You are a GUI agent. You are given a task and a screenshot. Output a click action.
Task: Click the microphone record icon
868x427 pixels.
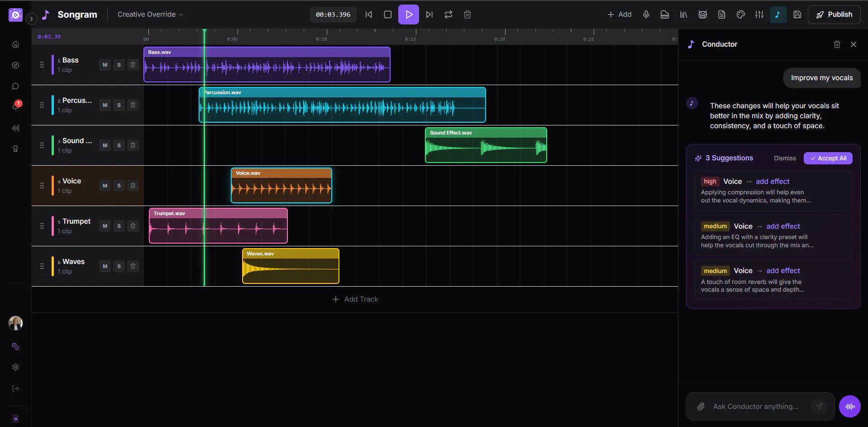click(x=646, y=14)
